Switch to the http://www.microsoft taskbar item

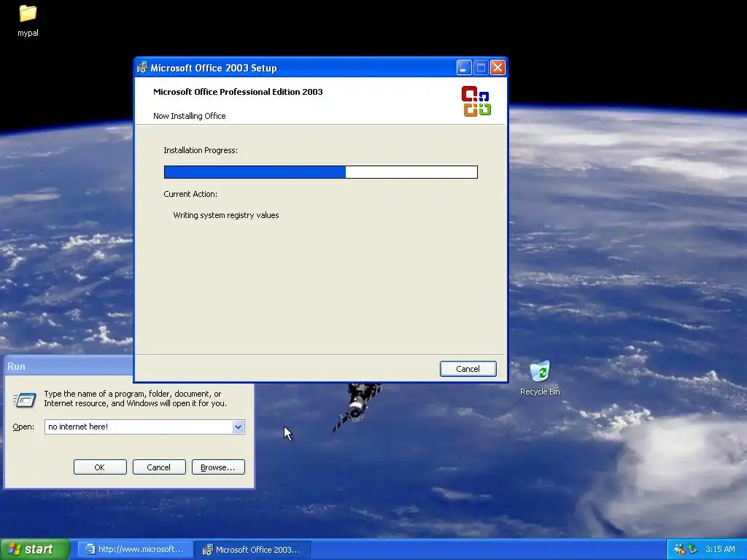point(135,549)
